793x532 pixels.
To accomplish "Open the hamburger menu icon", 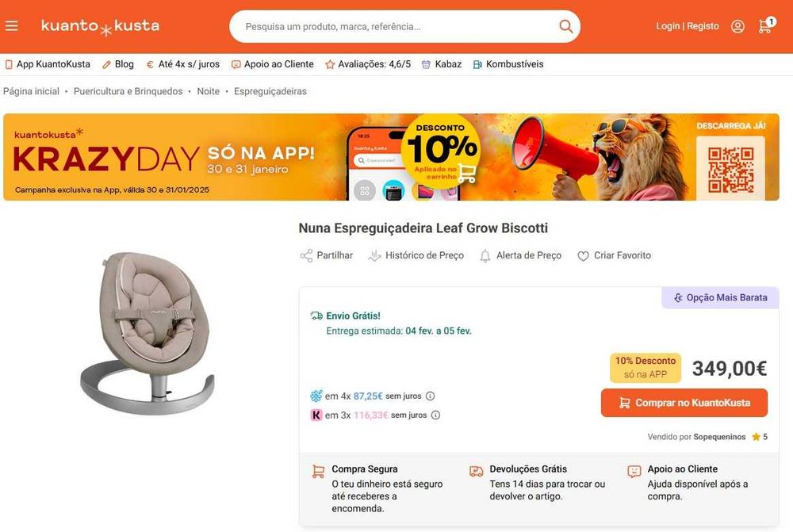I will (11, 26).
